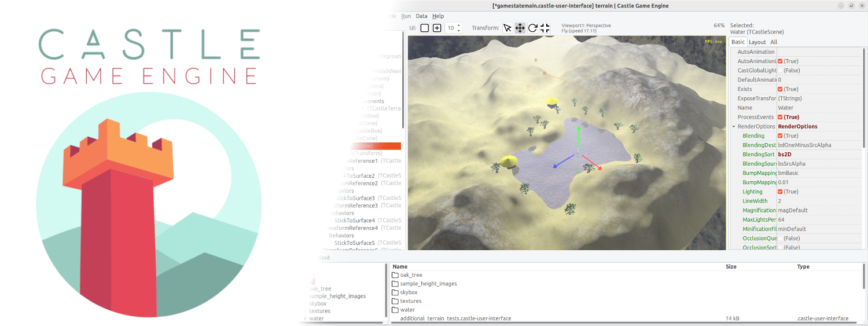
Task: Click the plus-square UI tool icon
Action: (x=437, y=28)
